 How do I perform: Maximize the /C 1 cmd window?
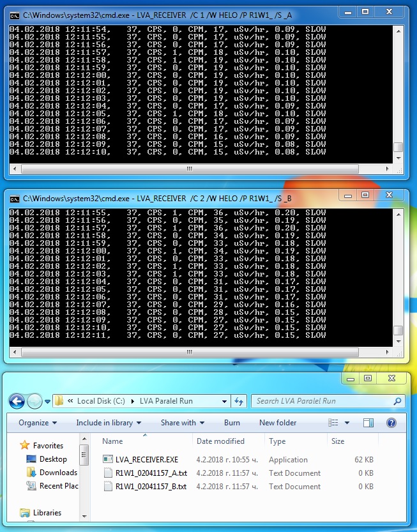click(365, 12)
